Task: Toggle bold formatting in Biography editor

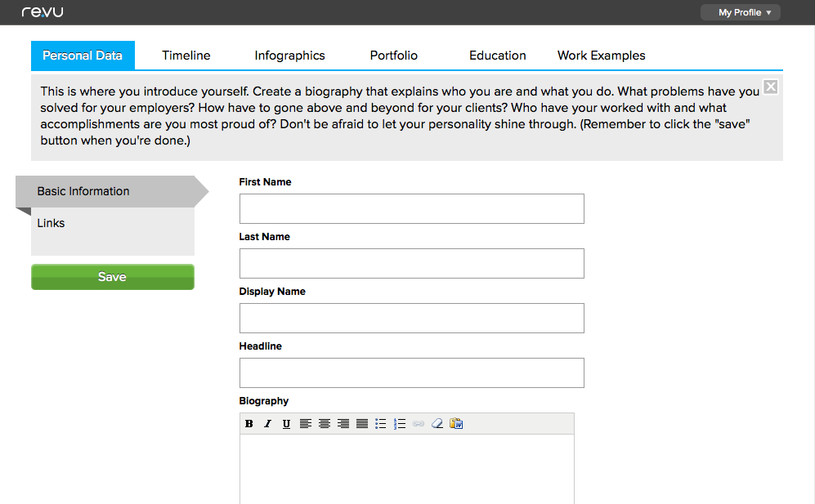Action: pyautogui.click(x=249, y=424)
